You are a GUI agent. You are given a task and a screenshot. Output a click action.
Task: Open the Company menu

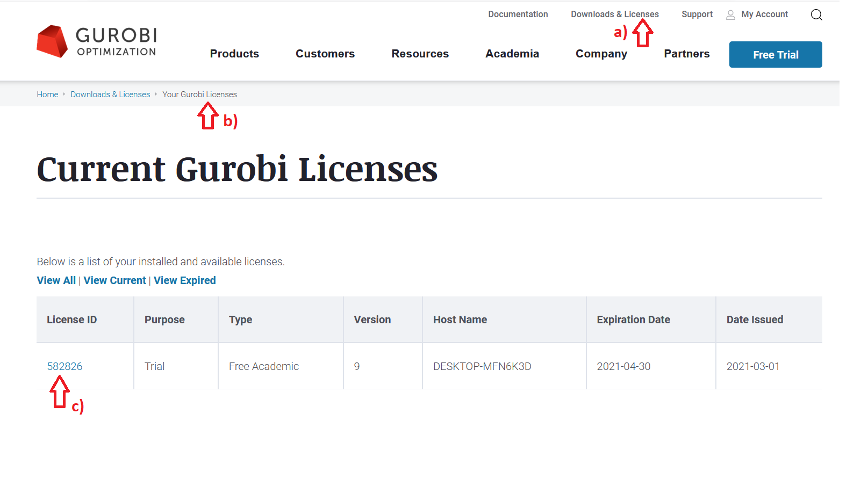pyautogui.click(x=601, y=54)
